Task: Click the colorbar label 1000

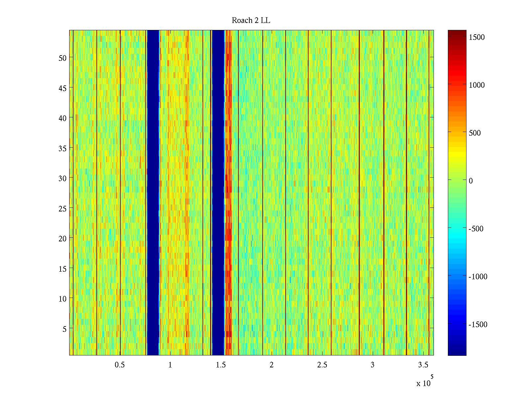Action: (x=477, y=85)
